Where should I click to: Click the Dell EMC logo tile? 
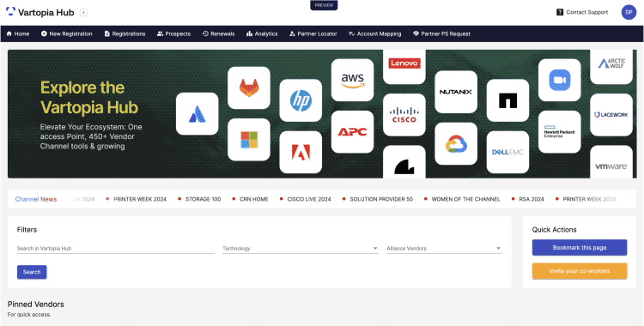[508, 152]
